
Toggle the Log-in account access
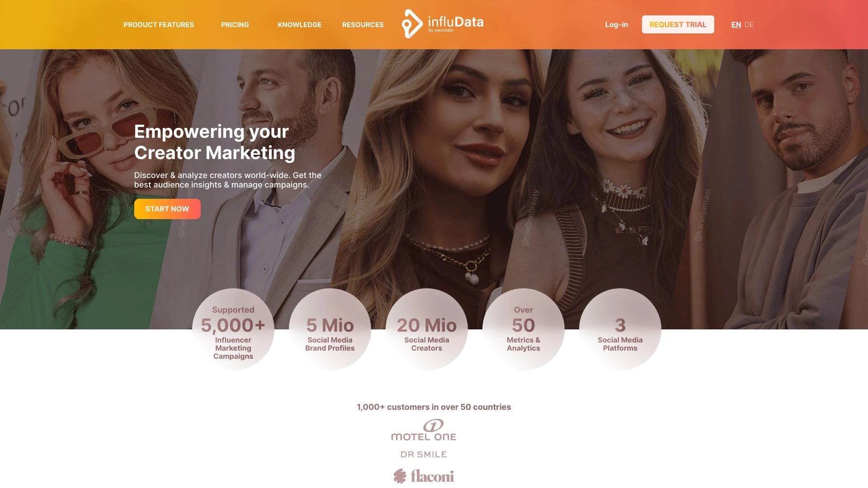click(x=617, y=24)
